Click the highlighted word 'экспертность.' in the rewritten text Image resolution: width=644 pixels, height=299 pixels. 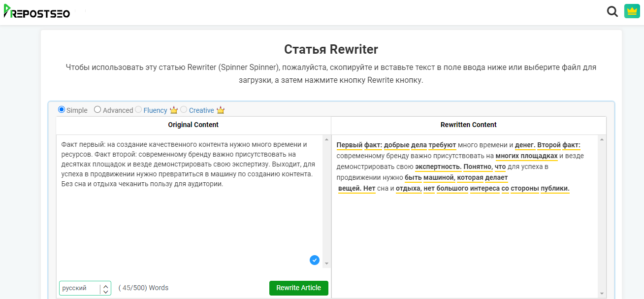tap(438, 166)
